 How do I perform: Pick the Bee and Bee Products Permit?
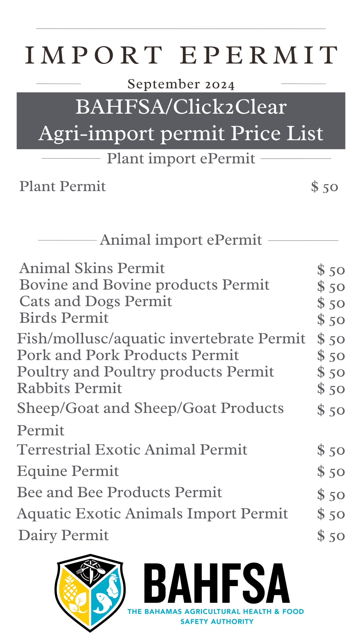pyautogui.click(x=120, y=492)
